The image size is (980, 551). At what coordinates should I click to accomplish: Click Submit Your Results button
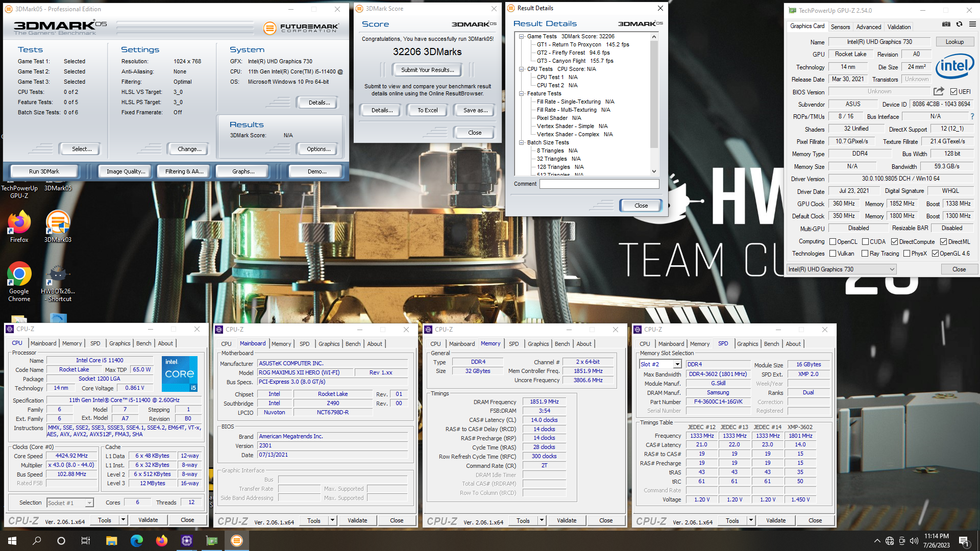(x=427, y=70)
